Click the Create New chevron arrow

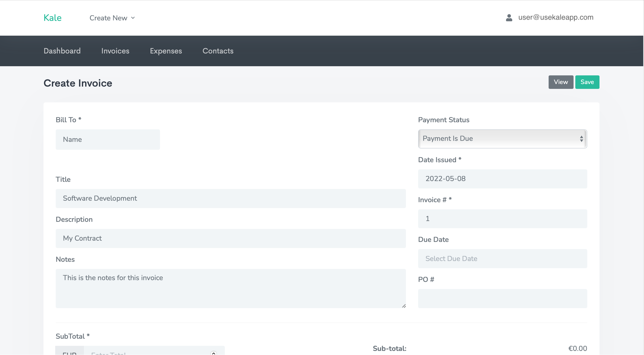(133, 18)
